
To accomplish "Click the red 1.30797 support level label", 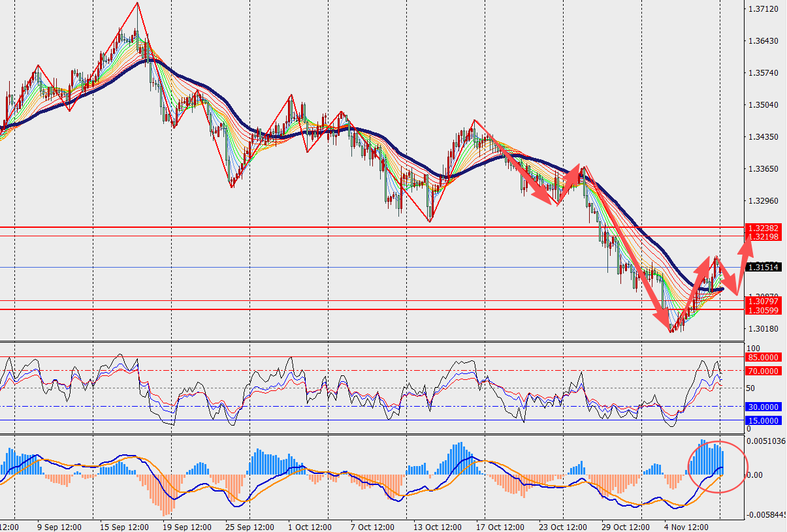I will (x=763, y=301).
